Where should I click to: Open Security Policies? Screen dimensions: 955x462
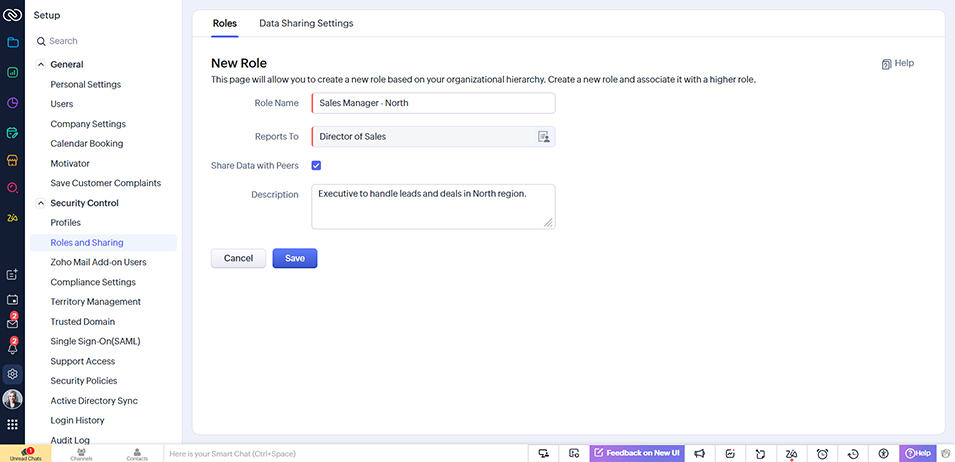(84, 381)
